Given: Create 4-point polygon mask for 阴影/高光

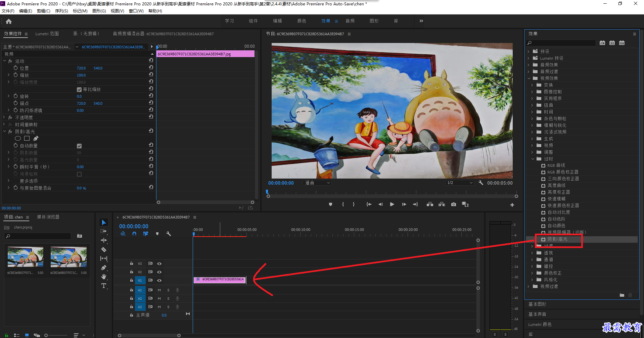Looking at the screenshot, I should coord(27,138).
